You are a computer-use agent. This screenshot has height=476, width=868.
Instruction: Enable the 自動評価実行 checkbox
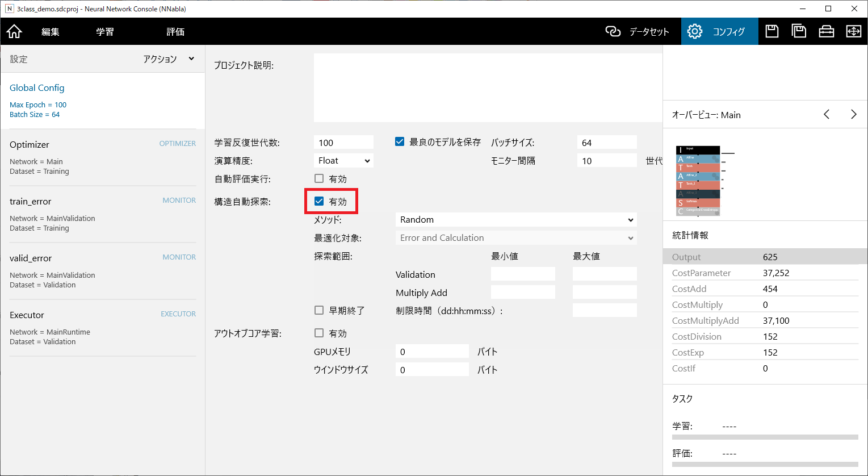pos(319,179)
